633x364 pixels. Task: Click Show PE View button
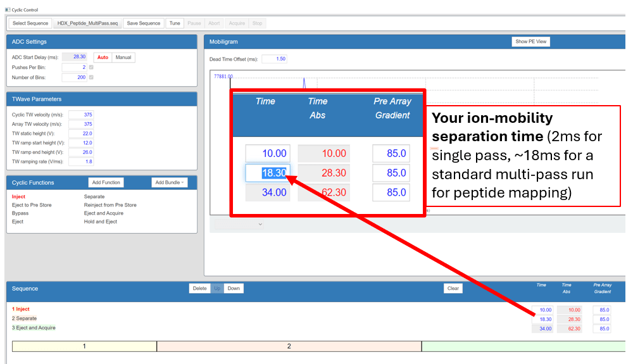531,42
